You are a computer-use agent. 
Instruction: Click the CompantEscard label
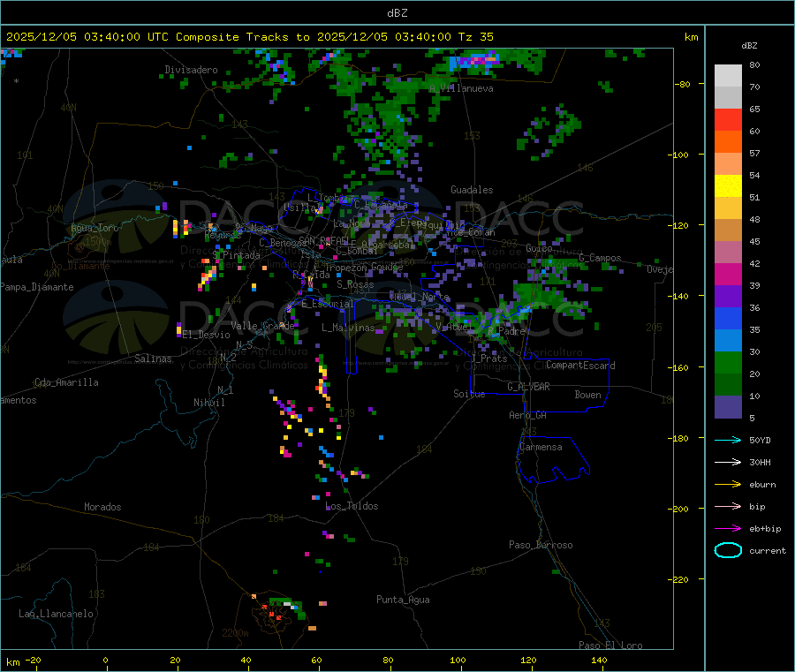(580, 366)
